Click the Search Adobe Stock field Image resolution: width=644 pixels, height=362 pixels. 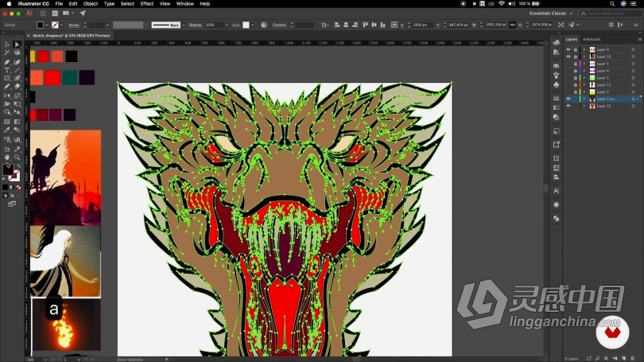pyautogui.click(x=609, y=14)
